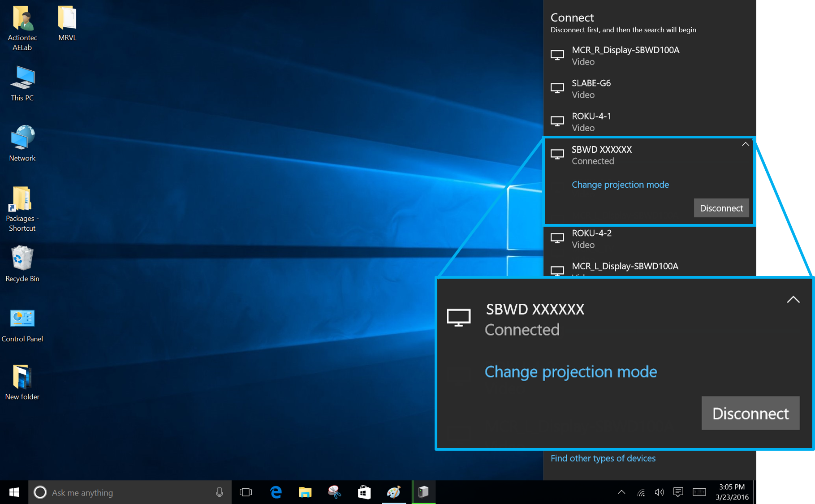
Task: Switch to the Paint taskbar app
Action: (394, 492)
